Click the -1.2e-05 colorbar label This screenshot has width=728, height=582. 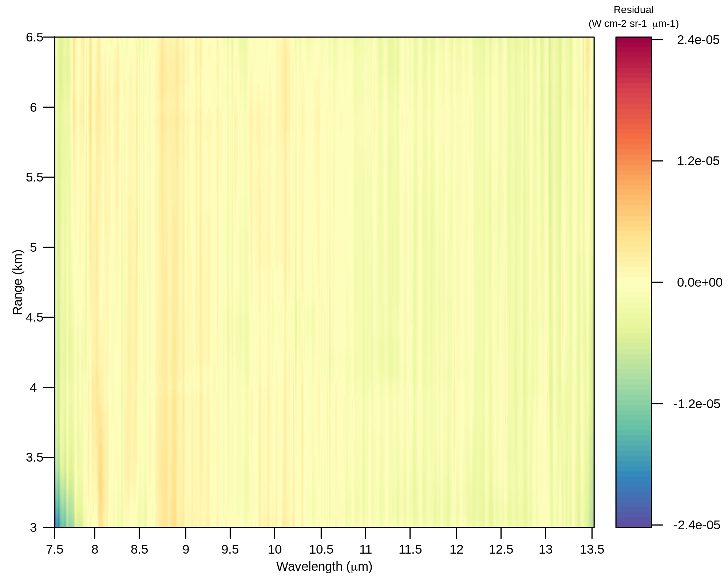coord(696,404)
